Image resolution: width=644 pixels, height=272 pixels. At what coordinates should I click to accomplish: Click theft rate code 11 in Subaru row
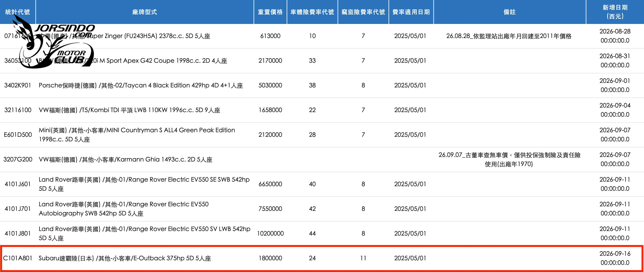click(363, 258)
